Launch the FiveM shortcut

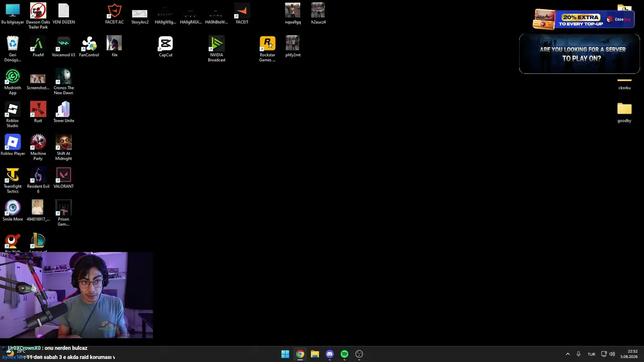pyautogui.click(x=38, y=47)
